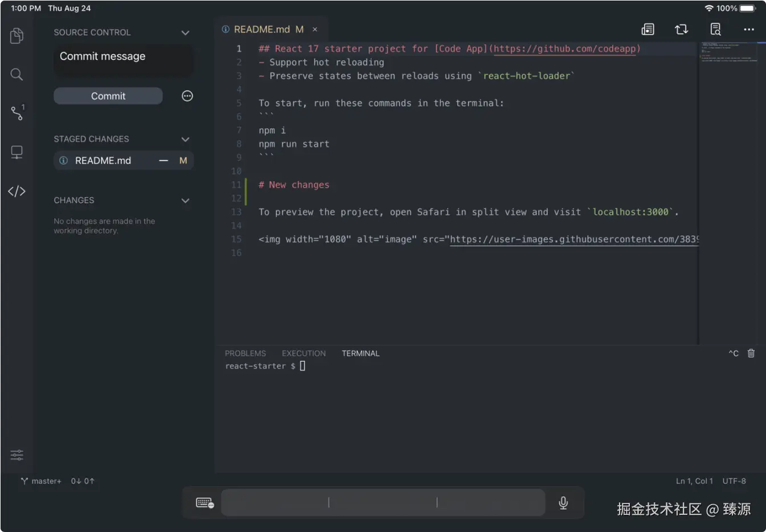The height and width of the screenshot is (532, 766).
Task: Click line 2 'Support hot reloading'
Action: click(x=327, y=63)
